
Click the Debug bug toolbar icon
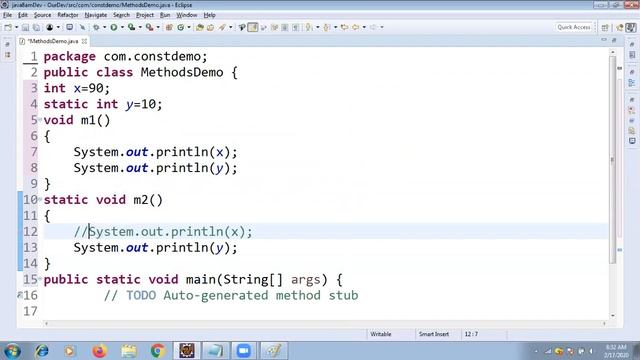(96, 27)
